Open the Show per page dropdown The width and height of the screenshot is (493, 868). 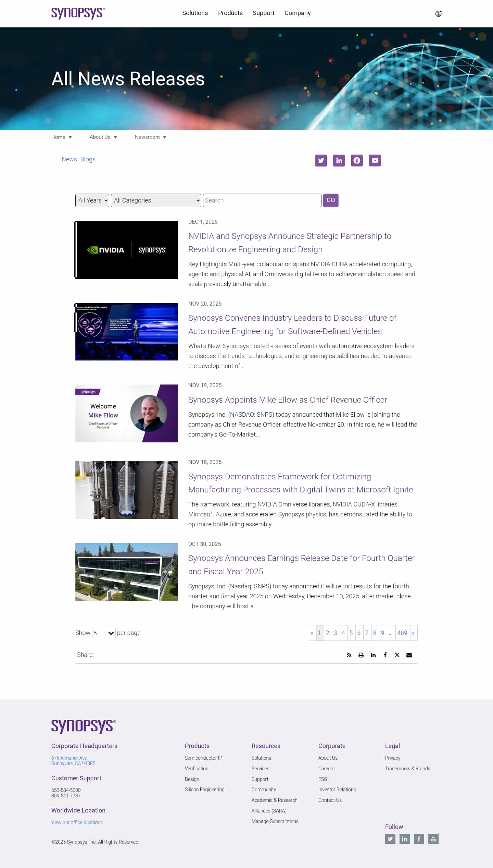(104, 633)
